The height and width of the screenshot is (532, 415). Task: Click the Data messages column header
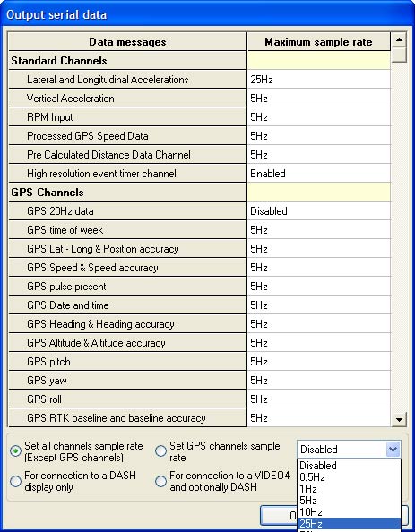tap(127, 42)
